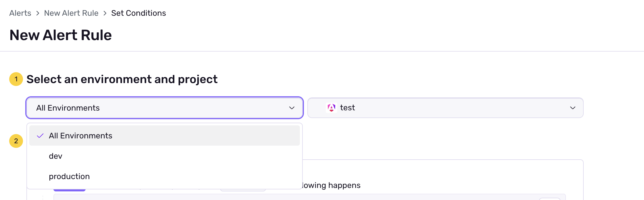The height and width of the screenshot is (200, 644).
Task: Choose the checked All Environments option
Action: [80, 136]
